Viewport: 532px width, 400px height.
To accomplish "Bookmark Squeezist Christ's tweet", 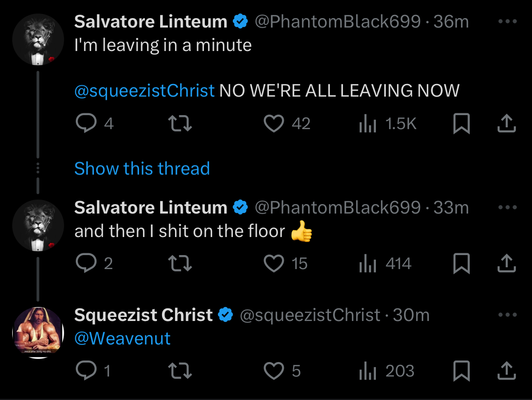I will coord(461,371).
